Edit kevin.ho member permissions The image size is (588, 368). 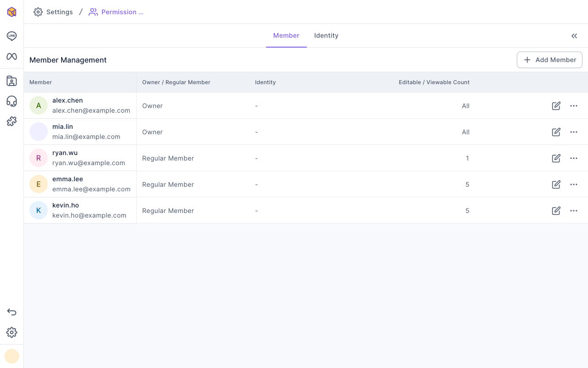tap(556, 211)
